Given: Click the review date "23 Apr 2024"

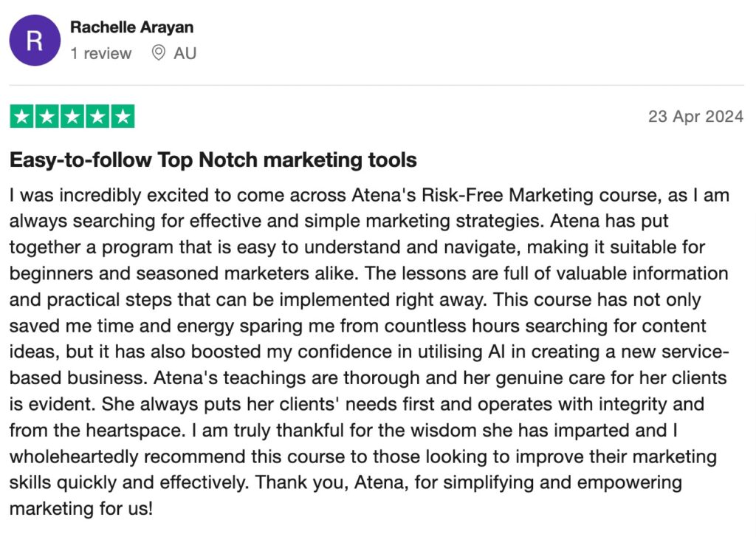Looking at the screenshot, I should click(x=695, y=116).
